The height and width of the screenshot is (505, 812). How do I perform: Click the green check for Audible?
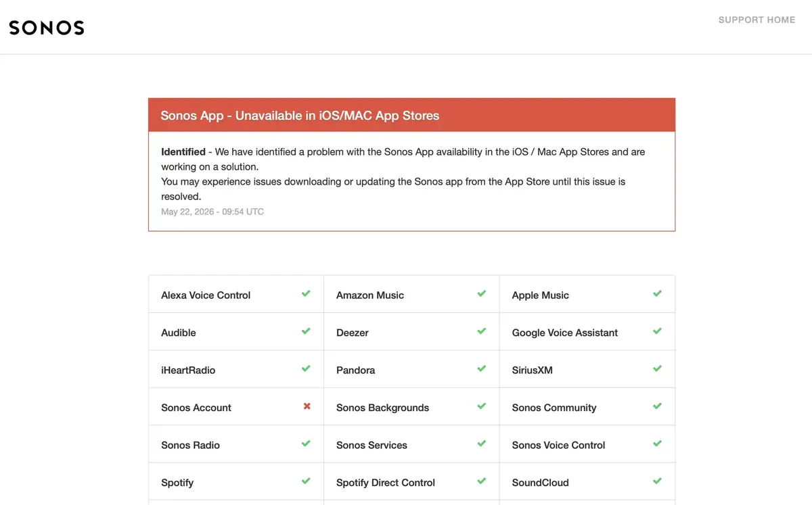306,331
